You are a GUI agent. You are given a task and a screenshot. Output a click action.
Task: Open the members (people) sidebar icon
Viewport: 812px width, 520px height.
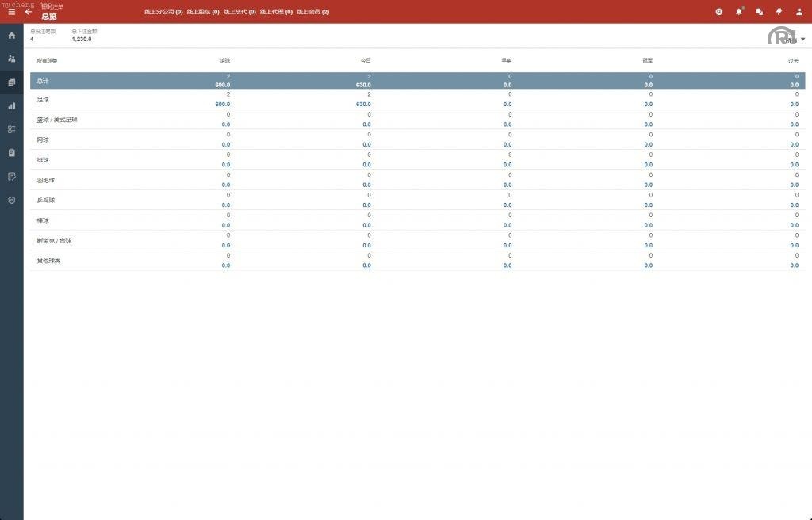pos(11,59)
